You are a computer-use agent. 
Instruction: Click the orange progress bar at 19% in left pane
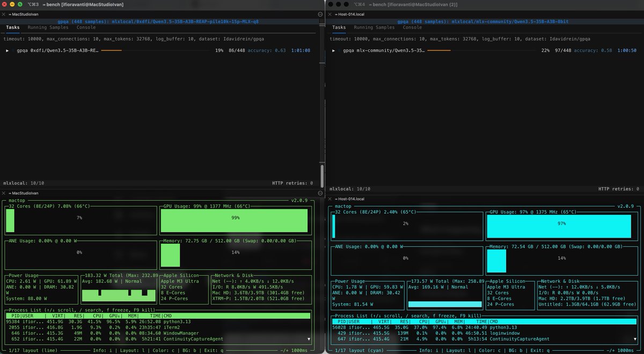[111, 50]
